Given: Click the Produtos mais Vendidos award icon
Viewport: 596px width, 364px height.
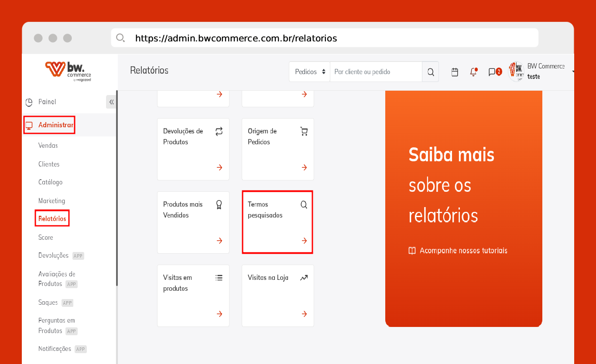Looking at the screenshot, I should tap(219, 204).
